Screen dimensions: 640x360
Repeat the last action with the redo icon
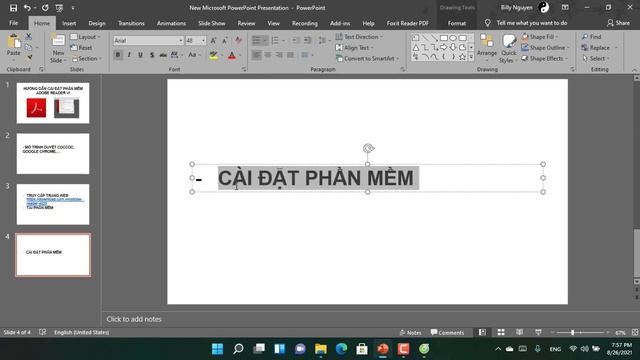(45, 8)
